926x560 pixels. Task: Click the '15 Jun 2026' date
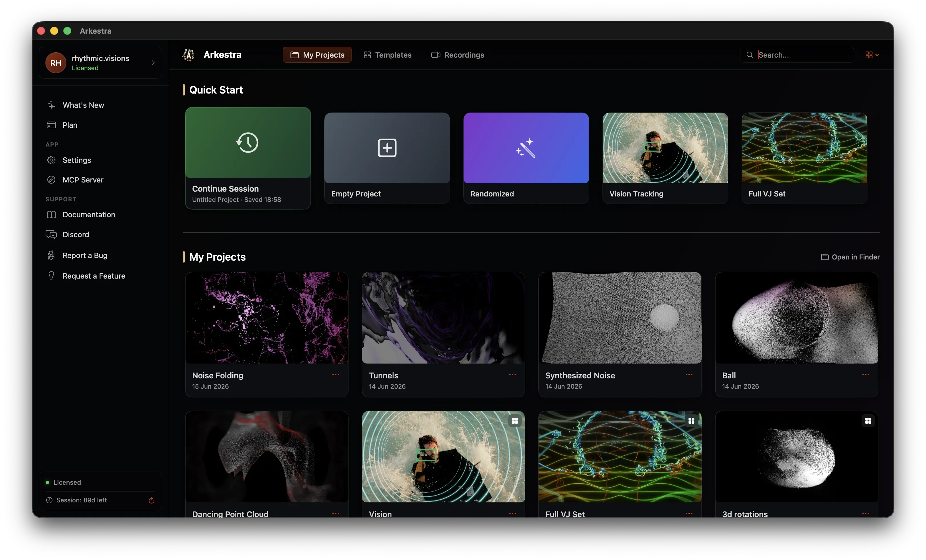coord(210,386)
